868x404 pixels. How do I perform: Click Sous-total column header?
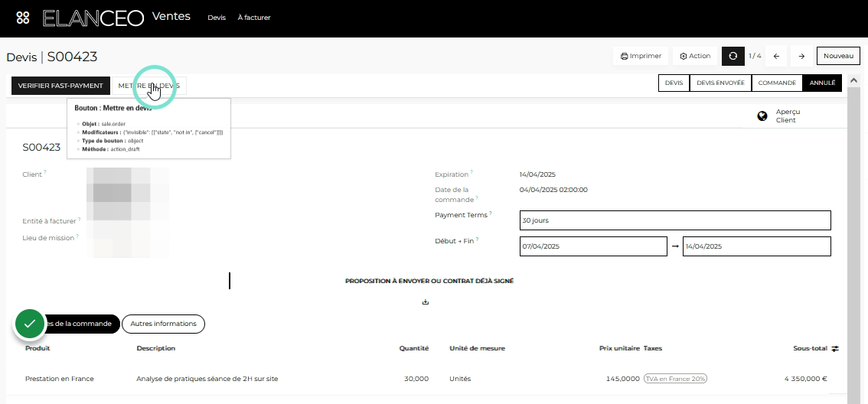point(810,348)
